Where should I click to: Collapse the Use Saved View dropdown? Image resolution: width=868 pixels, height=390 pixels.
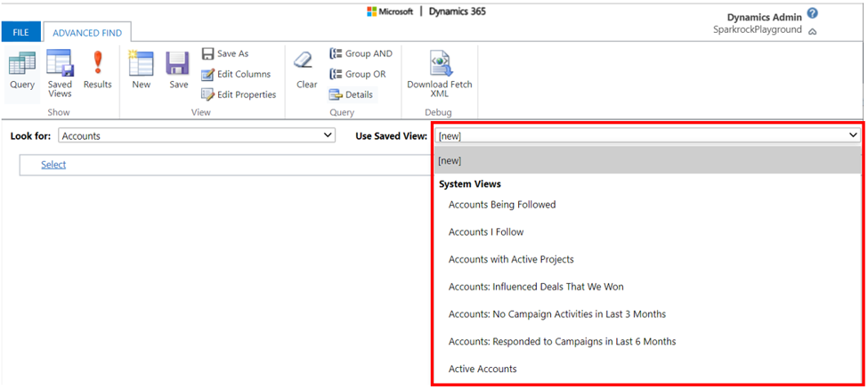pyautogui.click(x=647, y=135)
